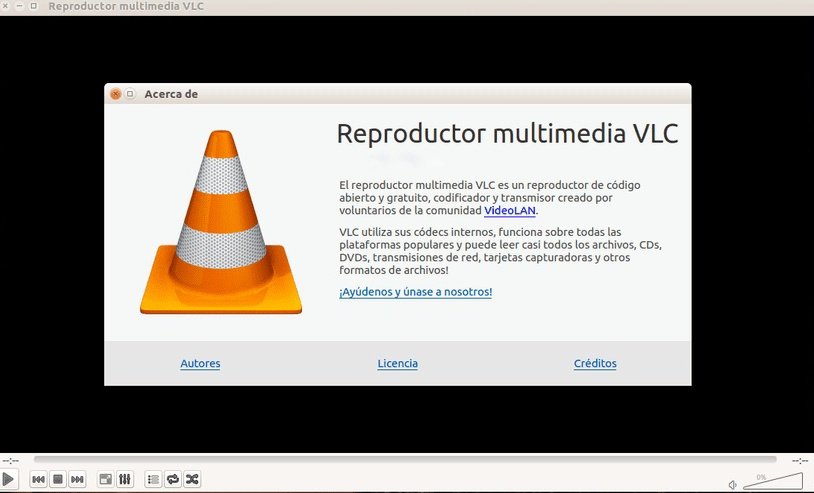This screenshot has height=493, width=814.
Task: Toggle fullscreen video mode icon
Action: (105, 479)
